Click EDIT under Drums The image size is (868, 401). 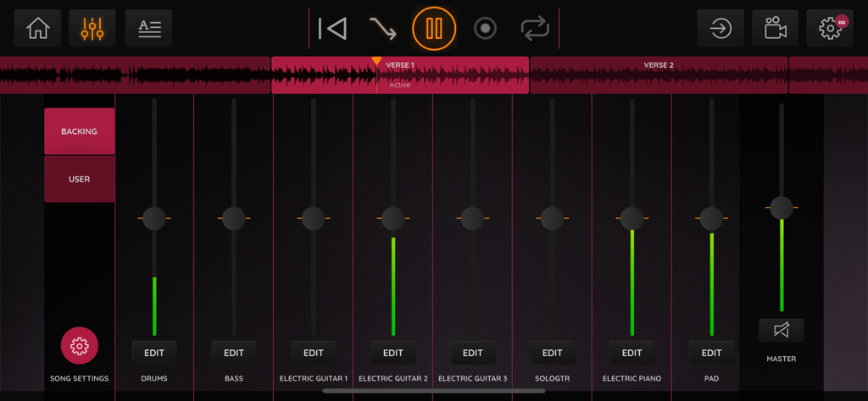coord(154,353)
